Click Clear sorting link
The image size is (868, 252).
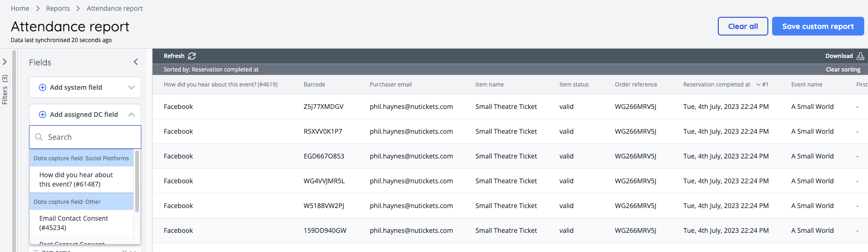coord(843,70)
